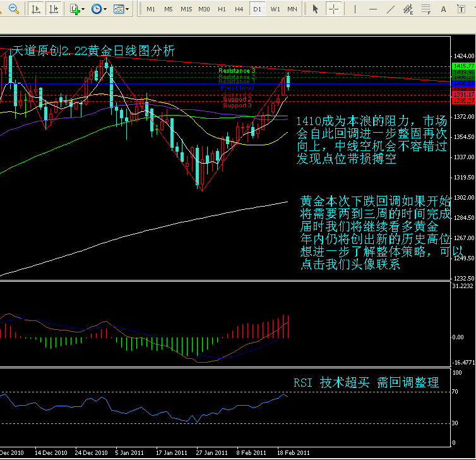
Task: Click the chart title '天道原创2.22黄金日线图分析'
Action: pyautogui.click(x=93, y=51)
